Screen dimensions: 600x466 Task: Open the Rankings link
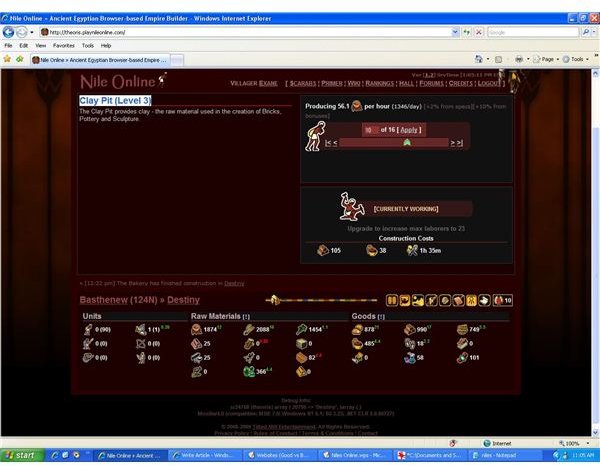coord(379,83)
